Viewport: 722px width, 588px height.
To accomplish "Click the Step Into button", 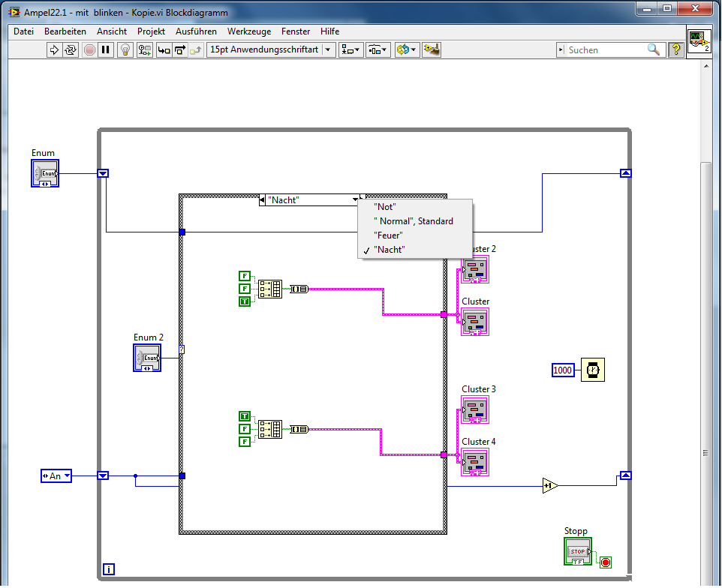I will (164, 49).
